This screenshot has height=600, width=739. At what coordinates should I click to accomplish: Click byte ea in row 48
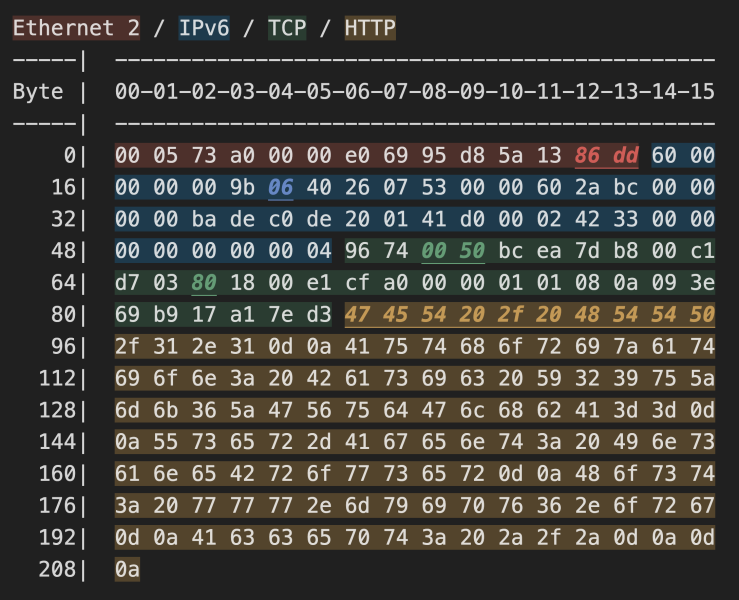(x=549, y=251)
